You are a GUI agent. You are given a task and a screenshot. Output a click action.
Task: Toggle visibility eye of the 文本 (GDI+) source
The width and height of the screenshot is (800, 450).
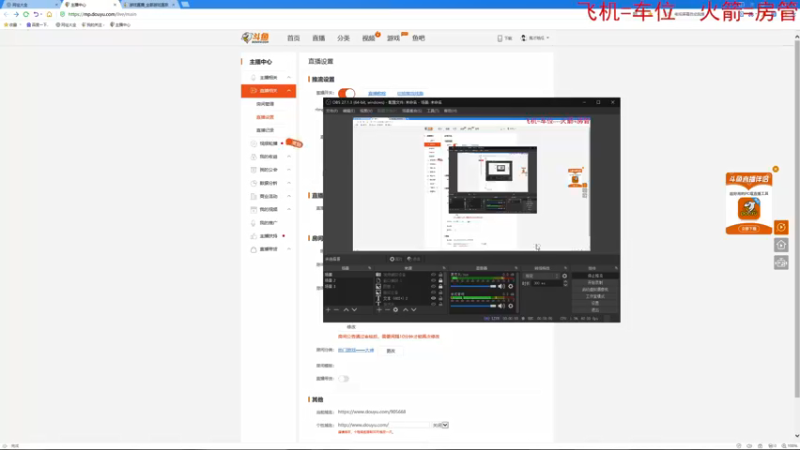[433, 298]
